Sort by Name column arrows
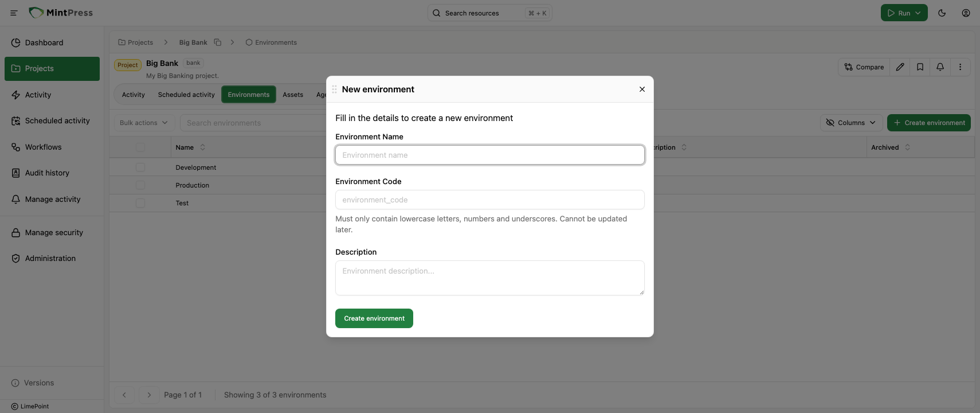The width and height of the screenshot is (980, 413). coord(202,147)
